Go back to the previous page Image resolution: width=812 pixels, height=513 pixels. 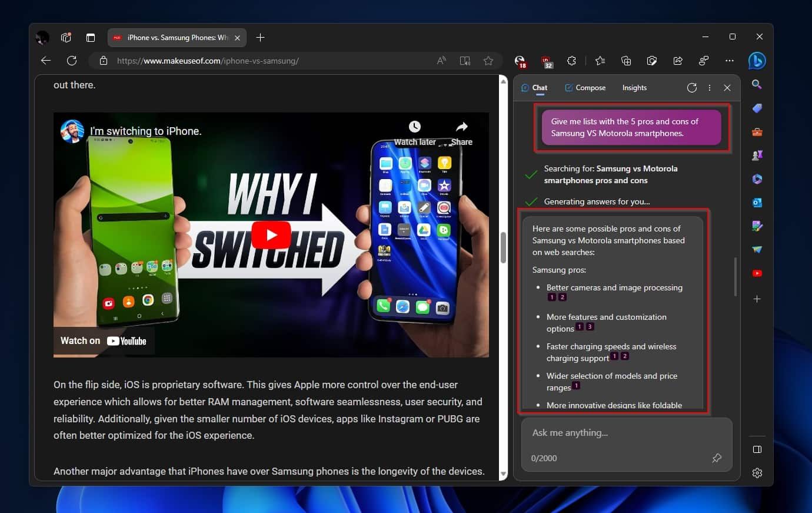point(46,61)
